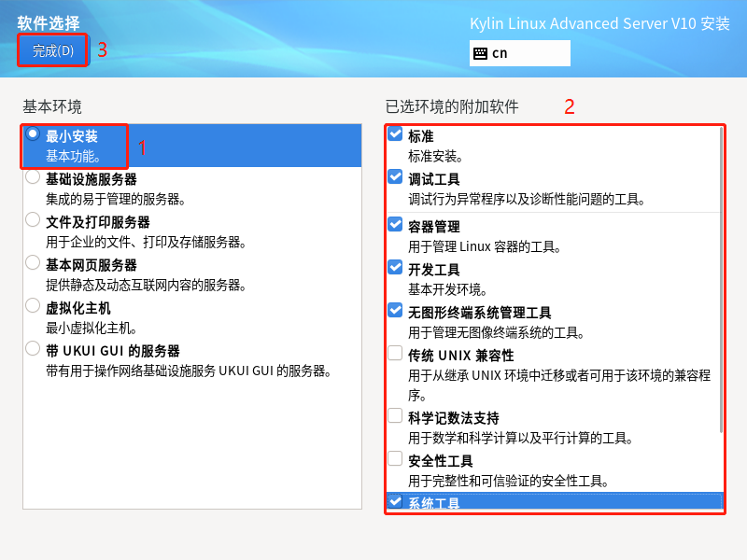747x560 pixels.
Task: Select the 基本网页服务器 radio button
Action: tap(33, 263)
